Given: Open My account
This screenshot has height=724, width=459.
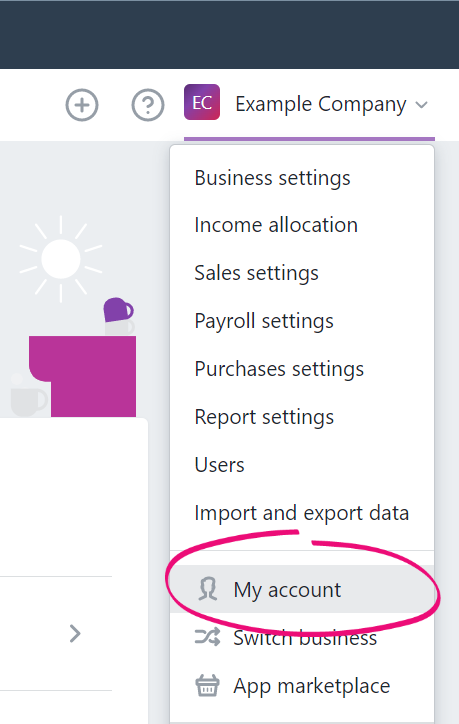Looking at the screenshot, I should click(302, 589).
